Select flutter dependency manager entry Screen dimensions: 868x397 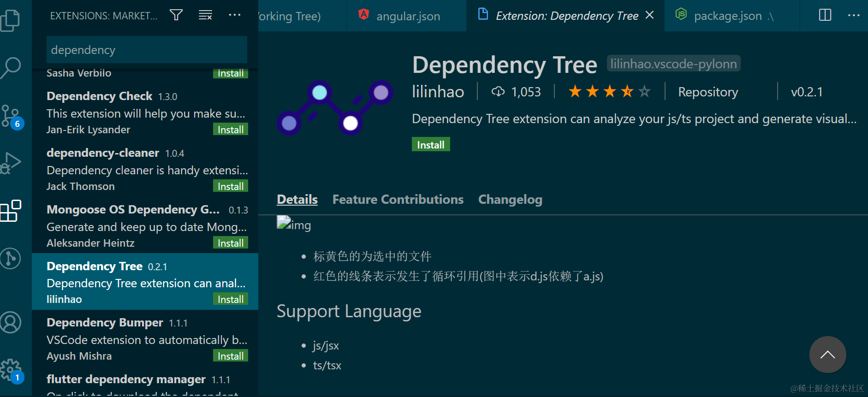[x=145, y=382]
